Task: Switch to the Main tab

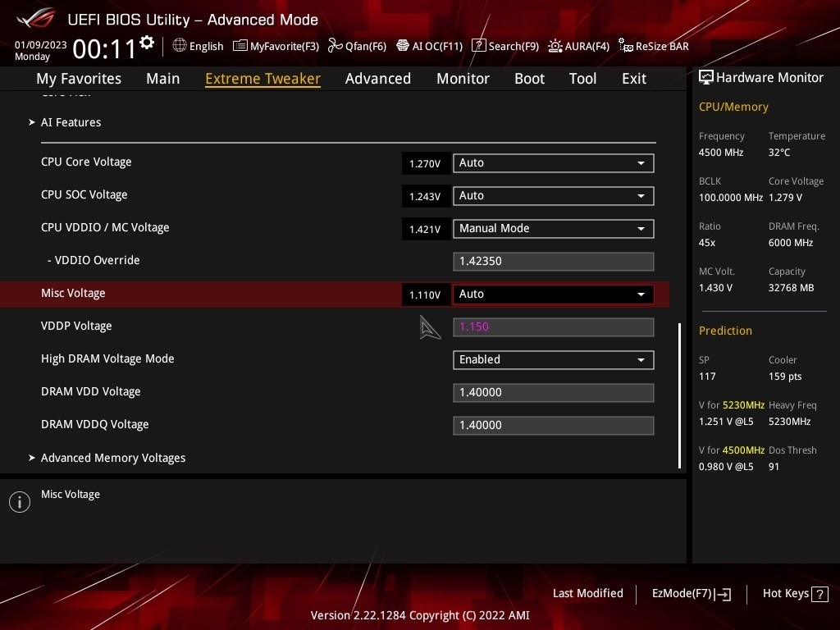Action: [163, 79]
